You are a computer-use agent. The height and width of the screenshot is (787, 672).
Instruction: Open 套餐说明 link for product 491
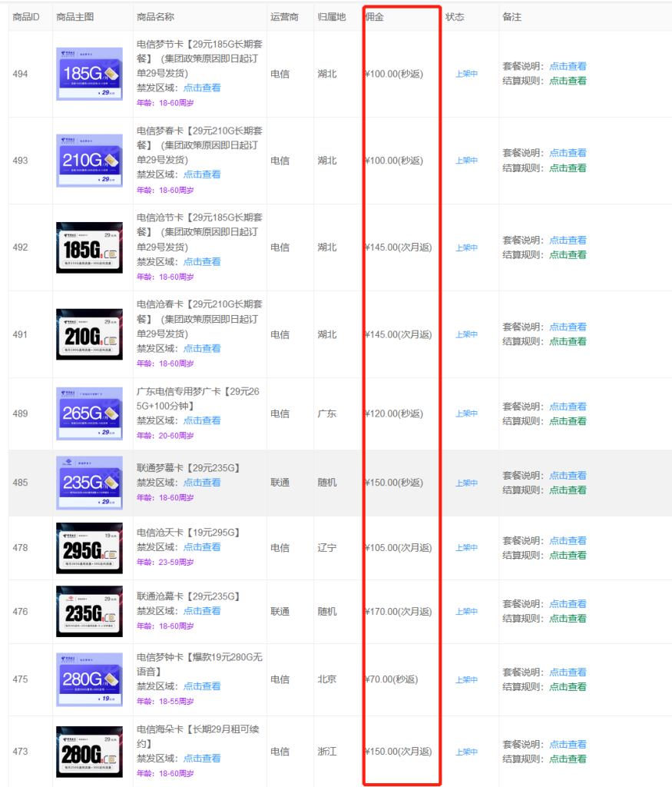click(568, 327)
